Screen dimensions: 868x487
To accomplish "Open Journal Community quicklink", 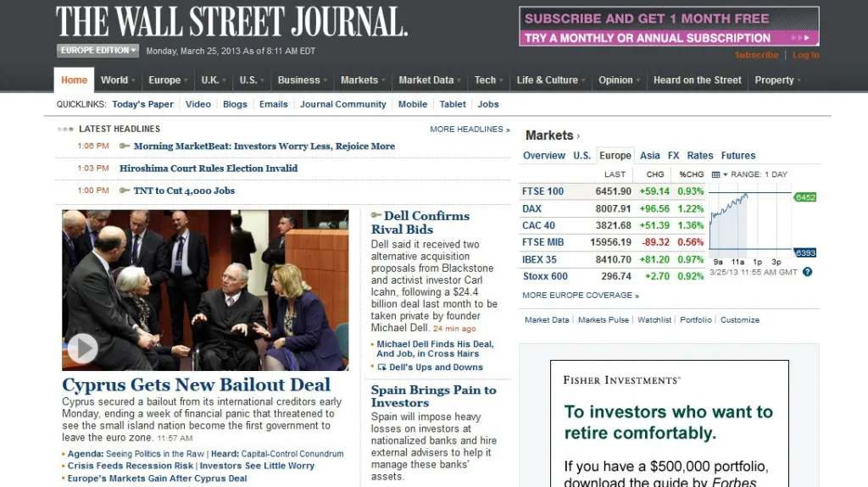I will [342, 104].
